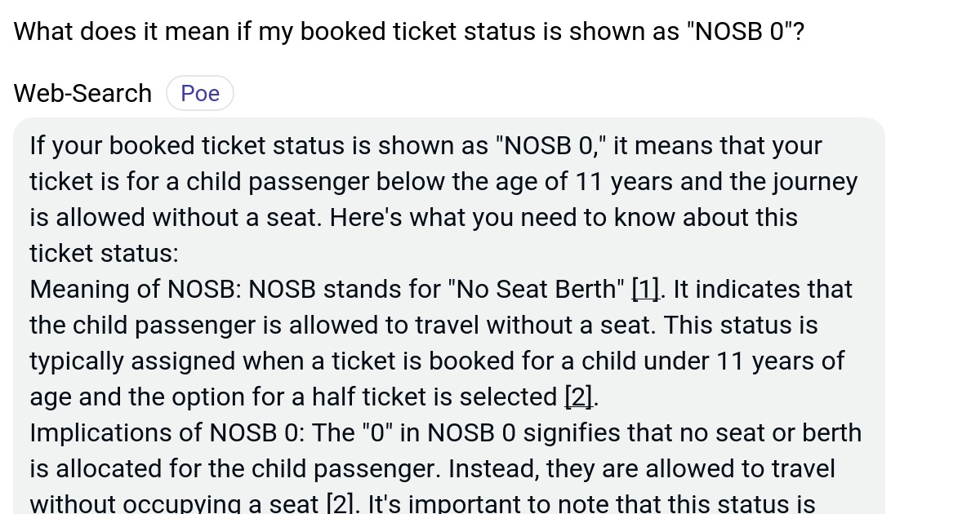Click the line starting "ticket is for a child passenger"
Image resolution: width=980 pixels, height=514 pixels.
[443, 182]
